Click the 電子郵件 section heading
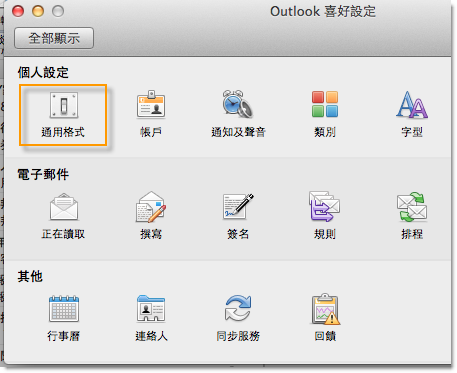The height and width of the screenshot is (373, 457). click(43, 174)
